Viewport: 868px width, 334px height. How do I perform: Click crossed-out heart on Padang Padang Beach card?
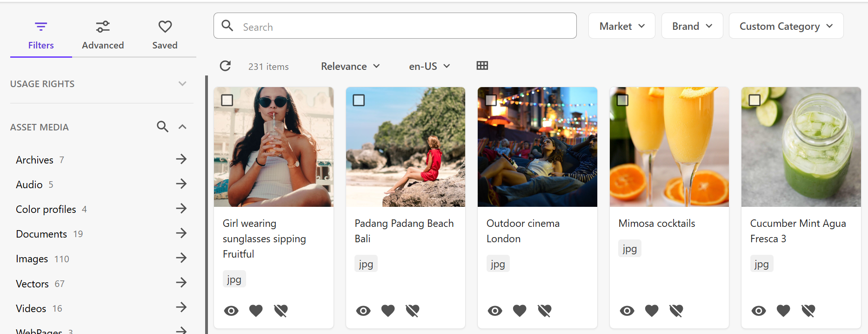413,310
